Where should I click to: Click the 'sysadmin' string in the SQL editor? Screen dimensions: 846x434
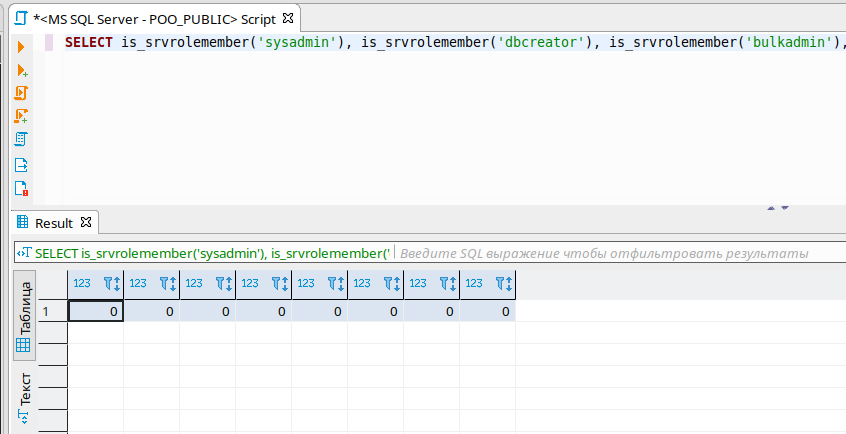pos(297,42)
